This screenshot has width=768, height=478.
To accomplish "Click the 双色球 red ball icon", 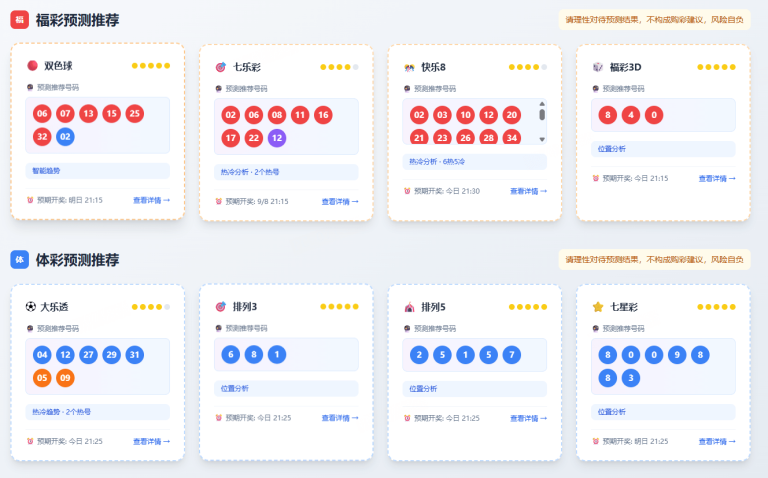I will [32, 66].
